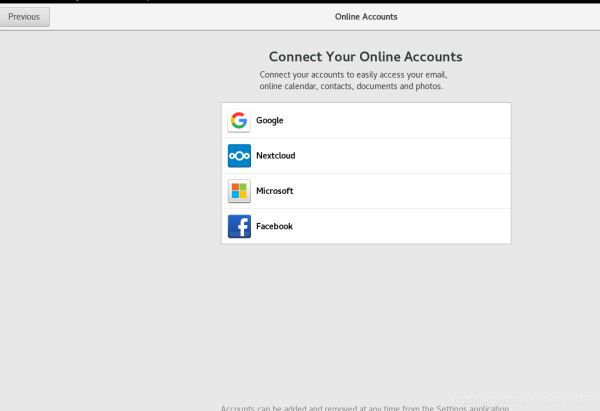Click the 'online calendar, contacts' description line

(350, 87)
